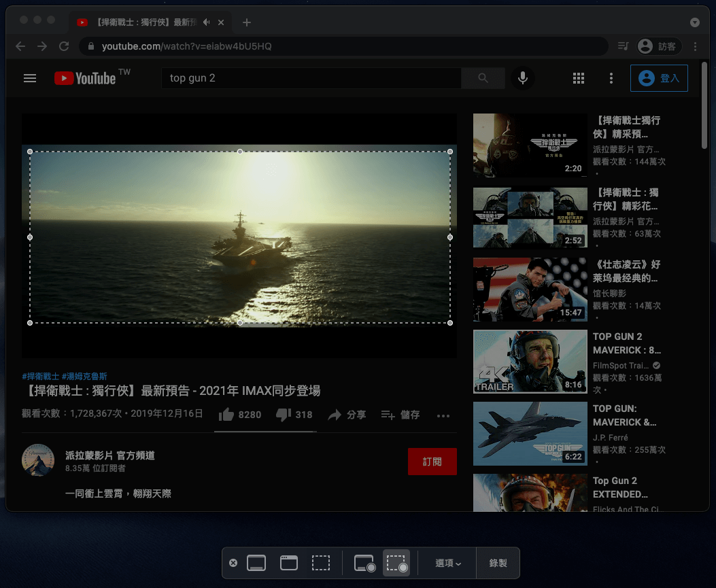The height and width of the screenshot is (588, 716).
Task: Click the magnifier search button
Action: 483,78
